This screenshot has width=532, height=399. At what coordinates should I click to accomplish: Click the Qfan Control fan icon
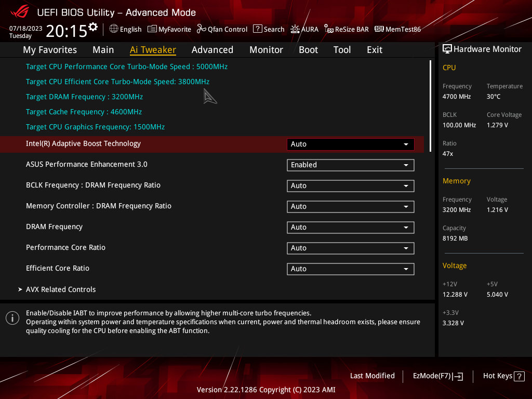tap(201, 29)
